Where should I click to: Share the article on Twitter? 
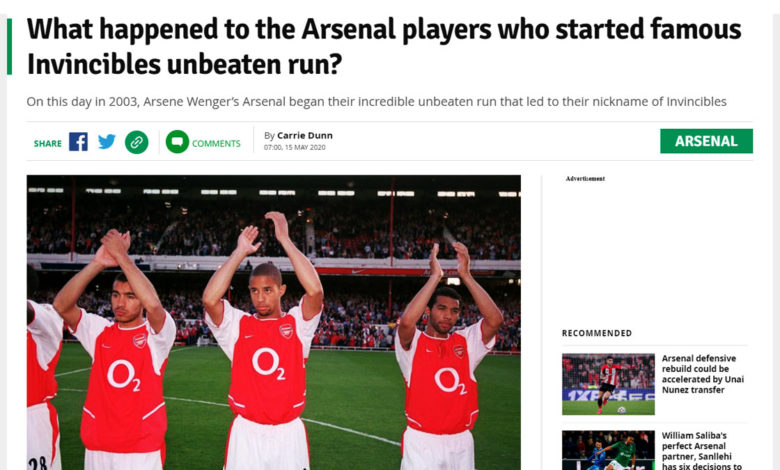pos(107,142)
